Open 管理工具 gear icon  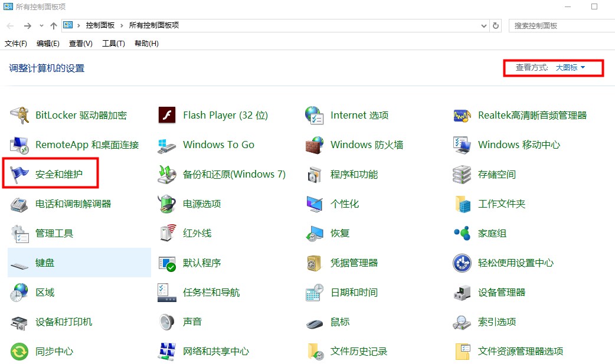(19, 234)
